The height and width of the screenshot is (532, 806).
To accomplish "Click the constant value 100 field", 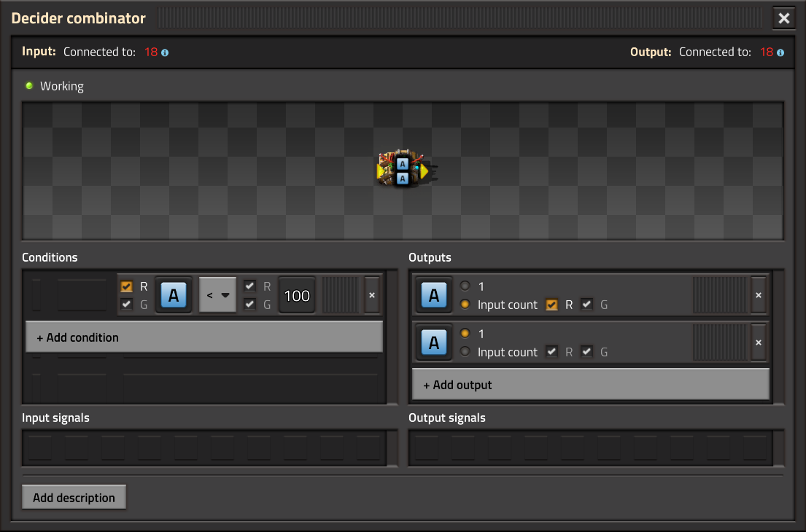I will click(x=297, y=295).
